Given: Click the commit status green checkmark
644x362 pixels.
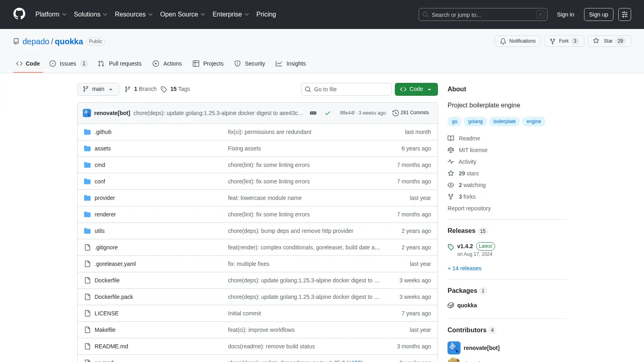Looking at the screenshot, I should pyautogui.click(x=328, y=113).
